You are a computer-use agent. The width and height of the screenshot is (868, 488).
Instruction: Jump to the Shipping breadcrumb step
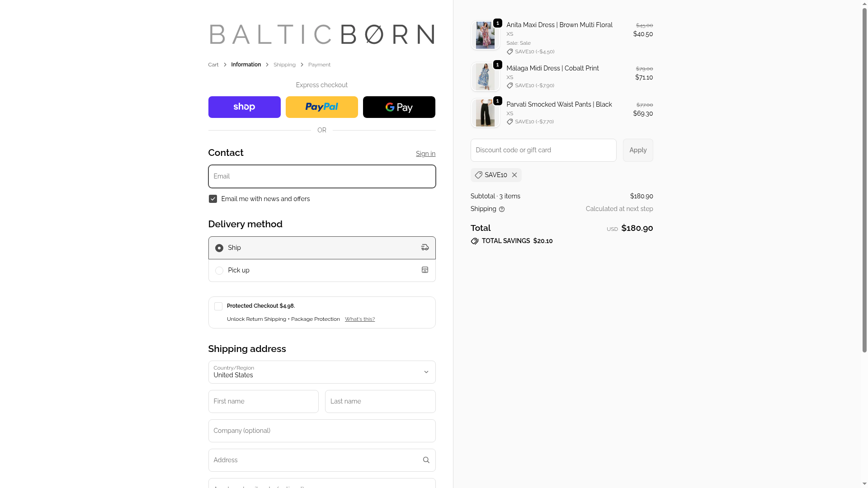pos(284,65)
